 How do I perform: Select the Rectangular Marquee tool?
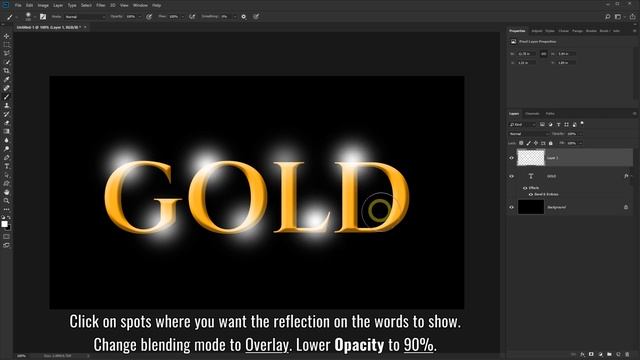tap(7, 44)
